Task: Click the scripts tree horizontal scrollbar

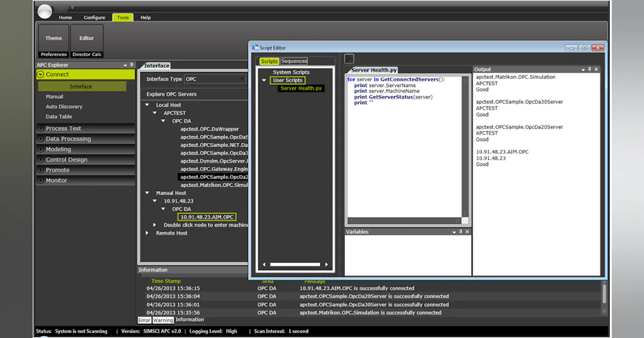Action: (x=295, y=264)
